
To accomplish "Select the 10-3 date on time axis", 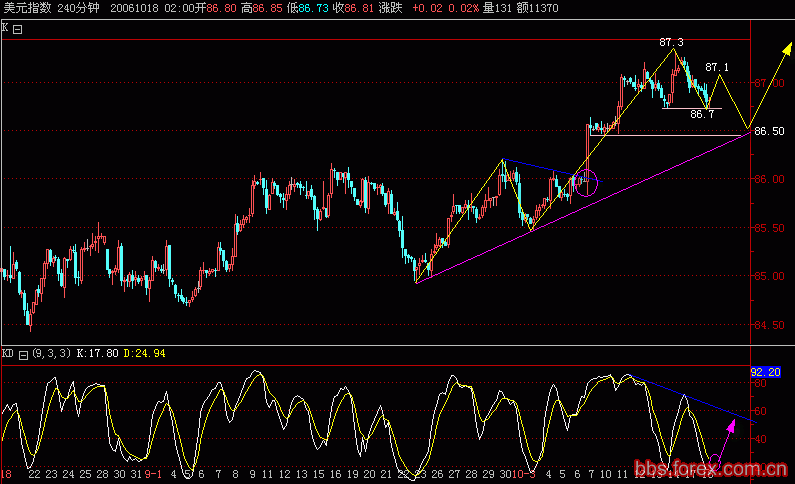I will [524, 474].
